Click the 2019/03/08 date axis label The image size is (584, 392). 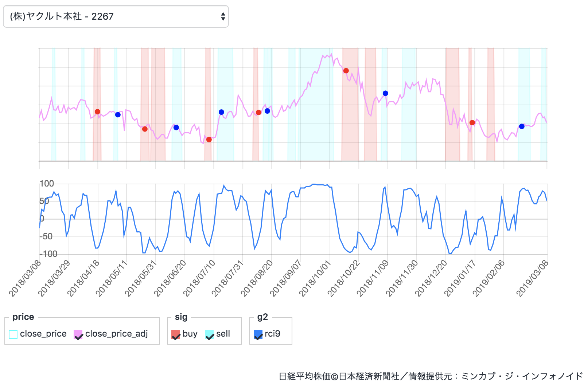click(x=532, y=279)
